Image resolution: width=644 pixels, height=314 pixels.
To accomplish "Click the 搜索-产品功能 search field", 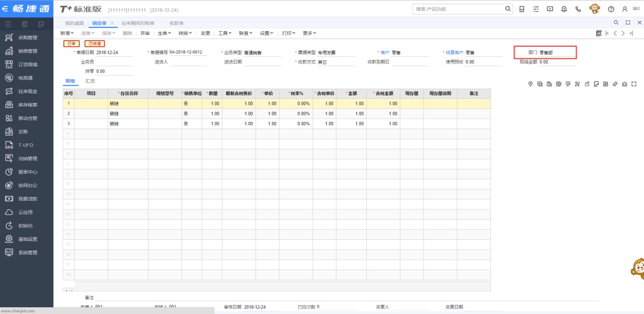I will 457,9.
